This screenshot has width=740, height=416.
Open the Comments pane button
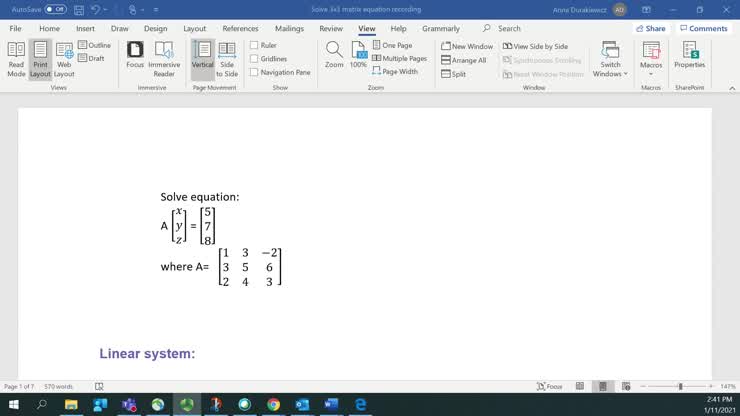[704, 29]
